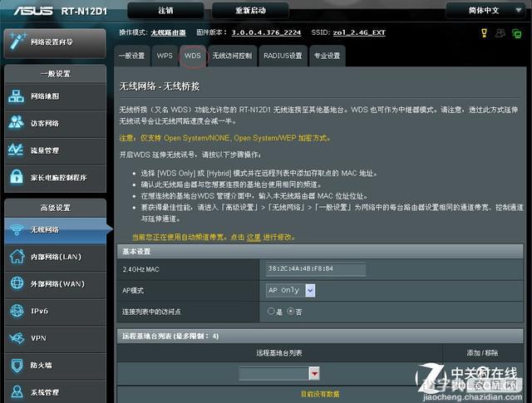Click the 无线网络 sidebar menu label
Screen dimensions: 532x403
[x=45, y=229]
